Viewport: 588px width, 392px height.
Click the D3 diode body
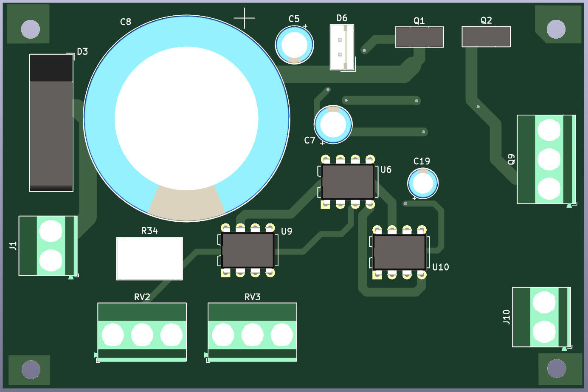(51, 123)
